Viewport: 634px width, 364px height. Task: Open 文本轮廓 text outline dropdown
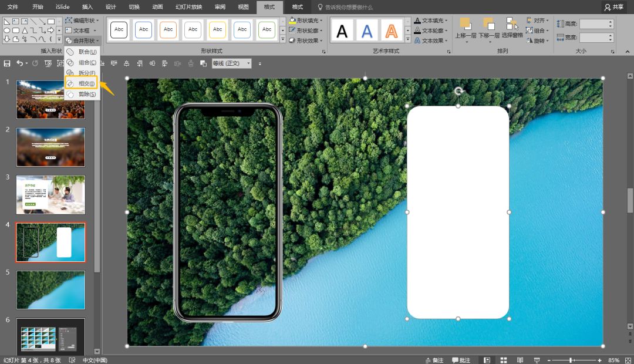431,31
